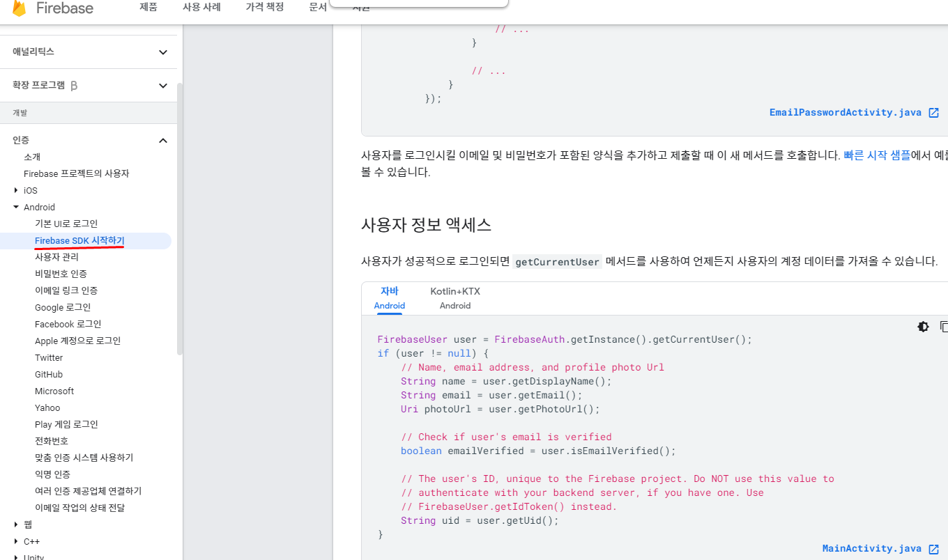Open MainActivity.java external link icon
The height and width of the screenshot is (560, 948).
point(934,549)
